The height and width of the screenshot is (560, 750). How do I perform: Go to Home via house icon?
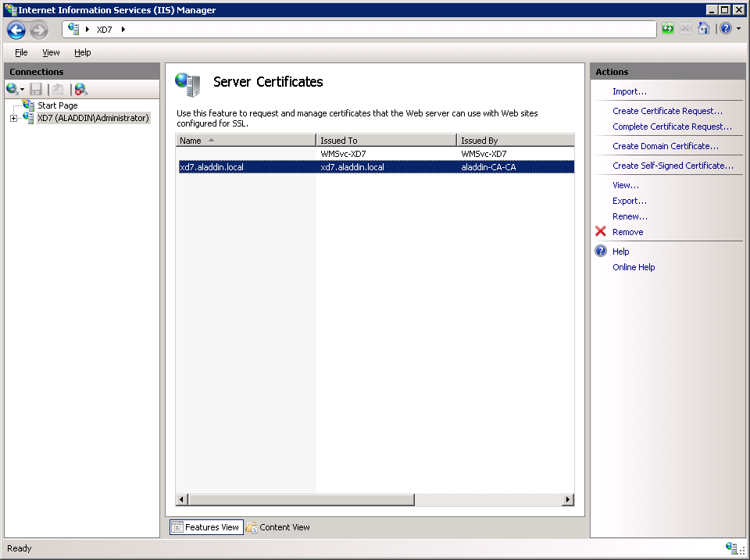pos(703,29)
